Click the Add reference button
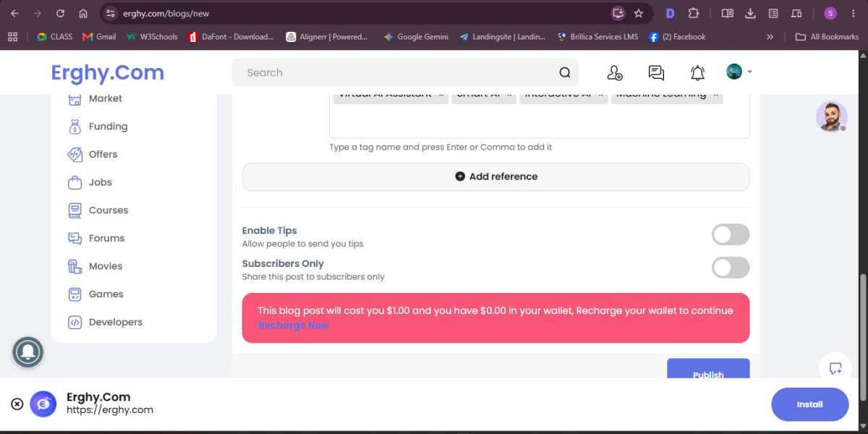The height and width of the screenshot is (434, 868). point(496,176)
